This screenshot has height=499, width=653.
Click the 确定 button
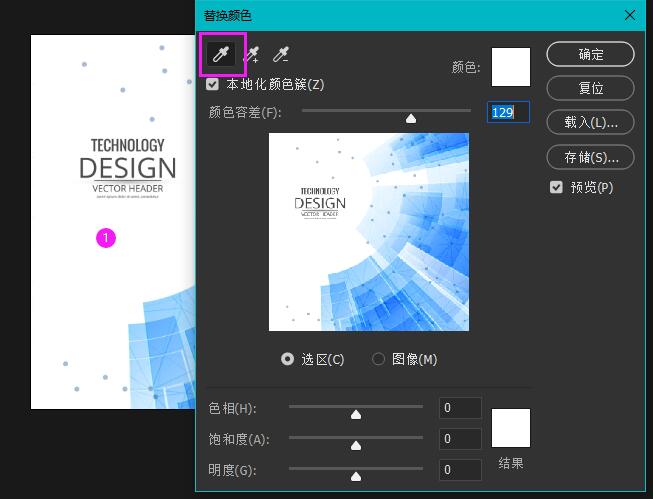[x=591, y=54]
